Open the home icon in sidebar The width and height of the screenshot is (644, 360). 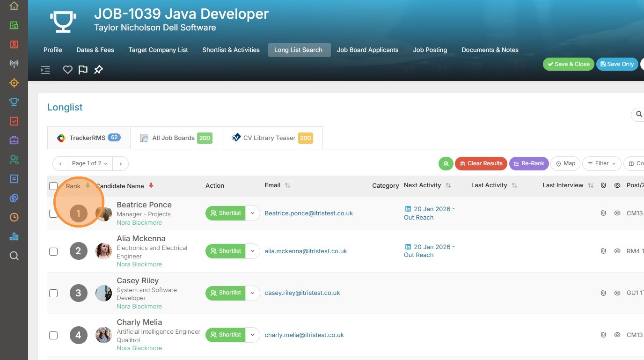tap(14, 6)
